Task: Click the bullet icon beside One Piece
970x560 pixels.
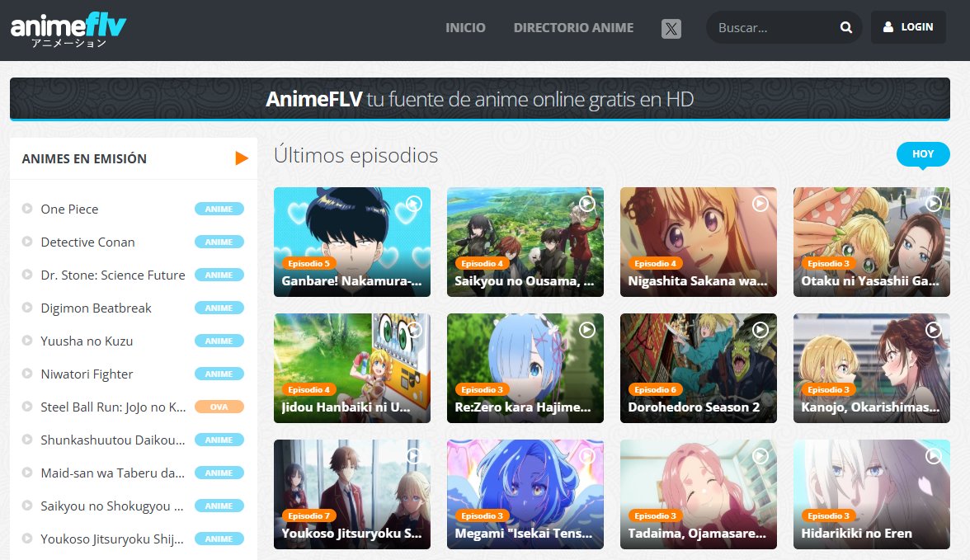Action: [27, 209]
